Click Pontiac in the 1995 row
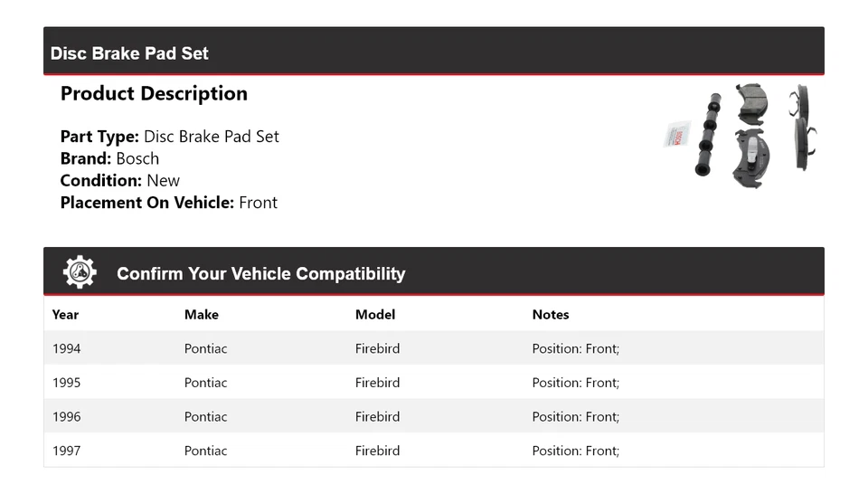The image size is (868, 494). [206, 383]
